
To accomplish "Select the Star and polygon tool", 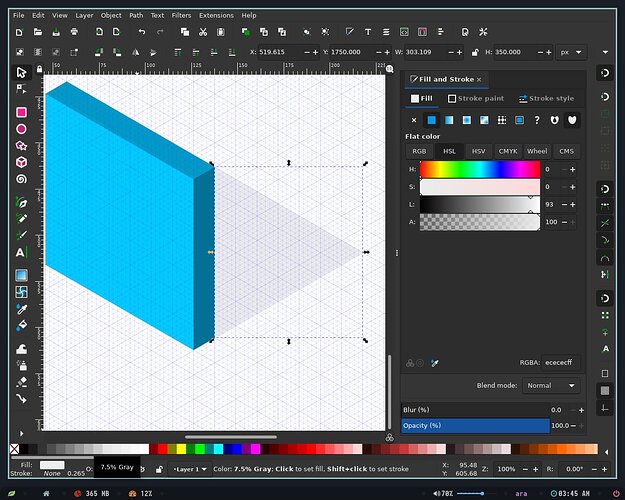I will click(x=22, y=146).
